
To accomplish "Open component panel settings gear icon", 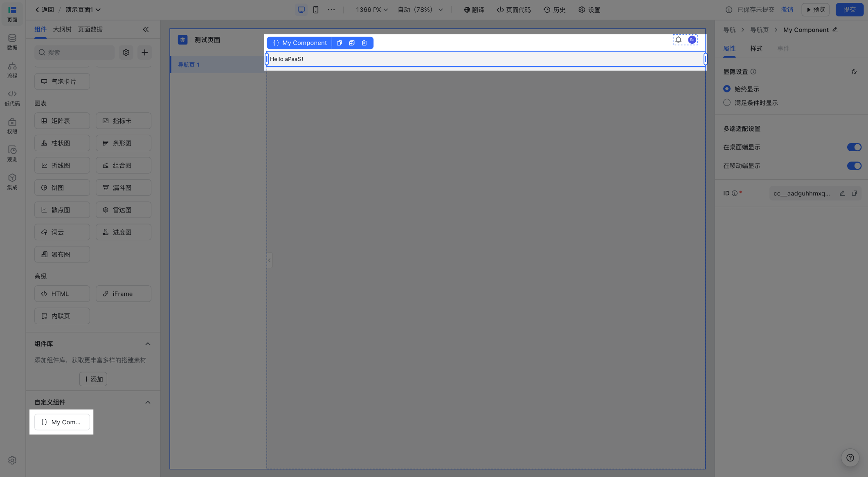I will coord(126,52).
